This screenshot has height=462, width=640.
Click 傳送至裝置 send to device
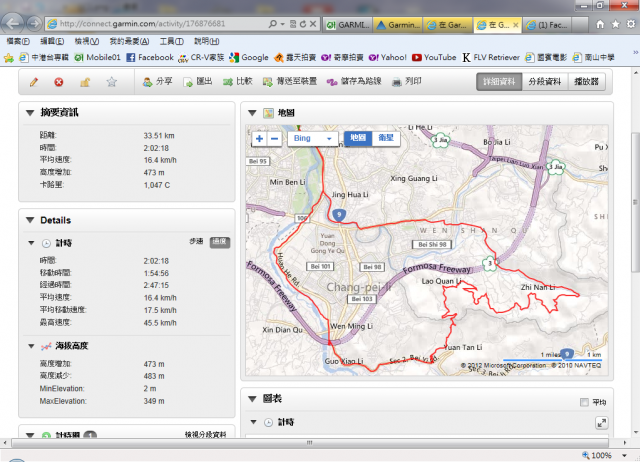click(x=290, y=82)
